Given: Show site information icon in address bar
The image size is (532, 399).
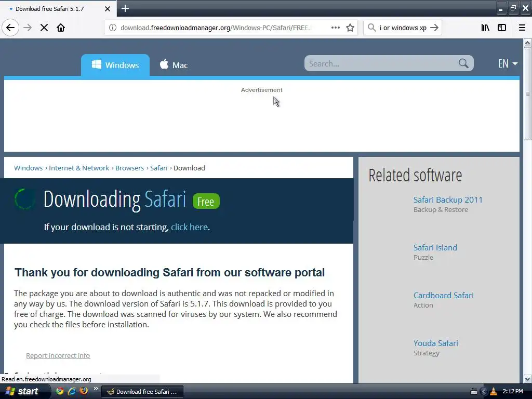Looking at the screenshot, I should point(112,28).
